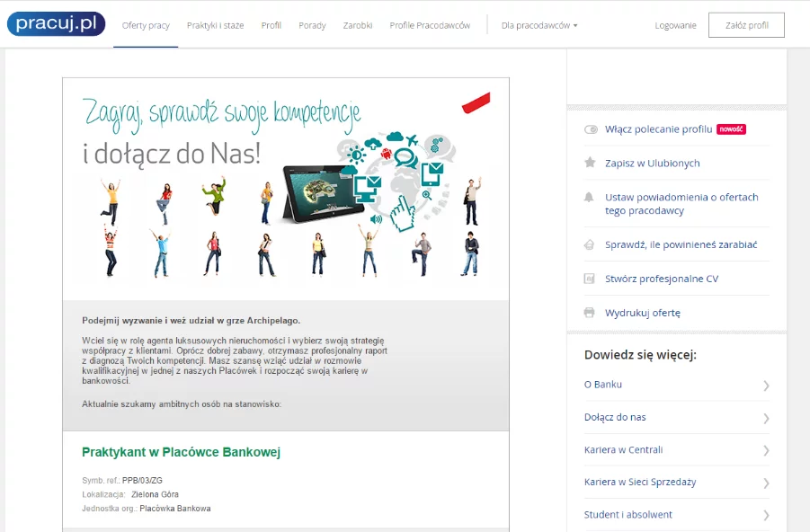Open the 'Oferty pracy' tab
The height and width of the screenshot is (532, 810).
pyautogui.click(x=146, y=26)
